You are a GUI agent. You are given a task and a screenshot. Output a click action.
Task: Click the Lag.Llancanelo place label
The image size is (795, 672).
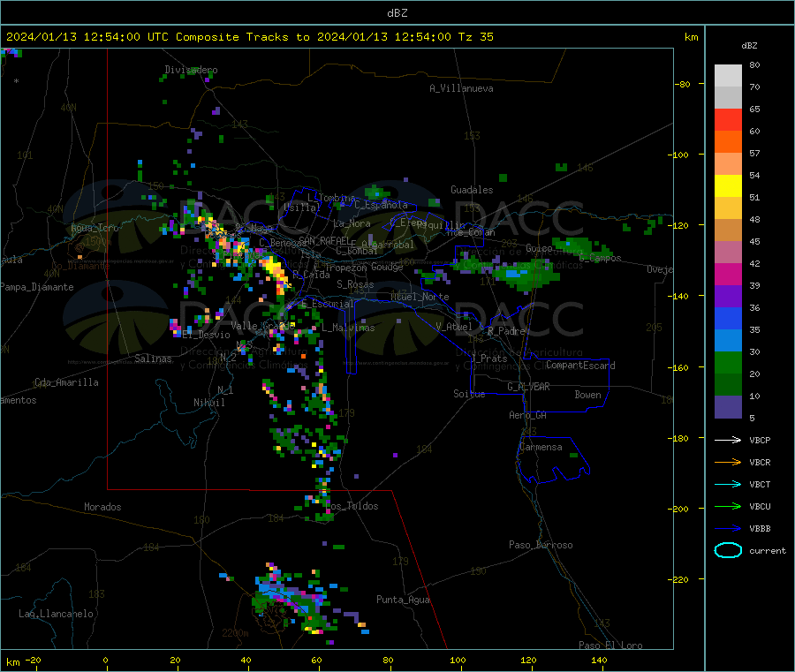(56, 613)
